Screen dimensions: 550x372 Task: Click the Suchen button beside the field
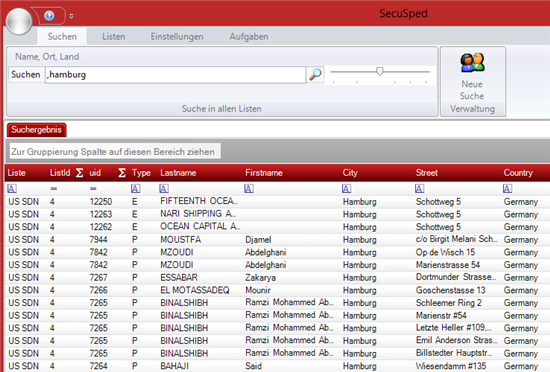tap(26, 75)
